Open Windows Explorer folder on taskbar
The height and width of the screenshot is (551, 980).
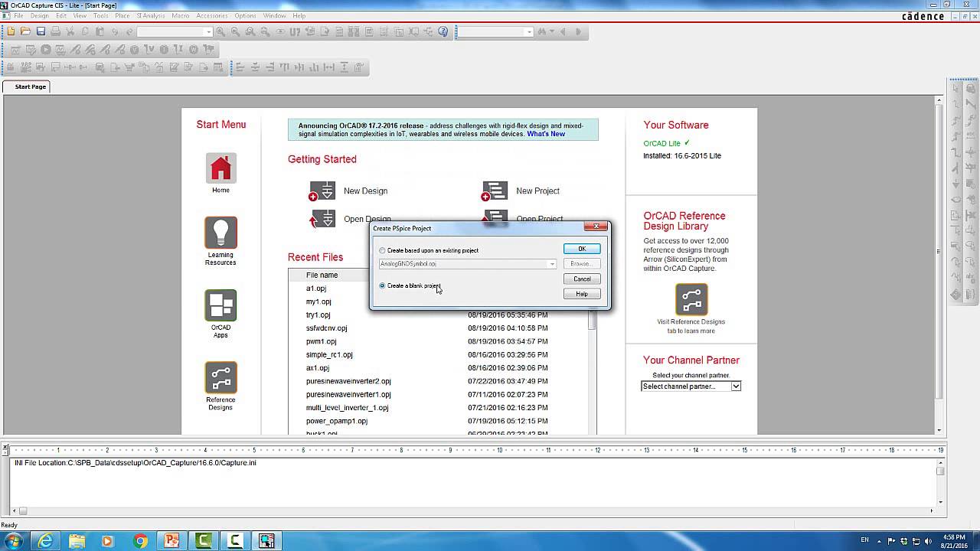point(77,541)
